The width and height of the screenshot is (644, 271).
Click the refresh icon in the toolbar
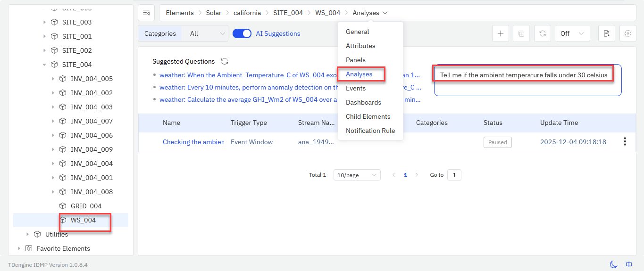(x=543, y=33)
